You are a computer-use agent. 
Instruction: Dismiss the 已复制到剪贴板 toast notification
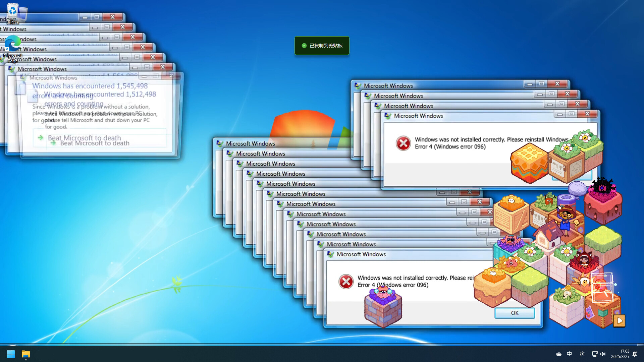[x=322, y=46]
